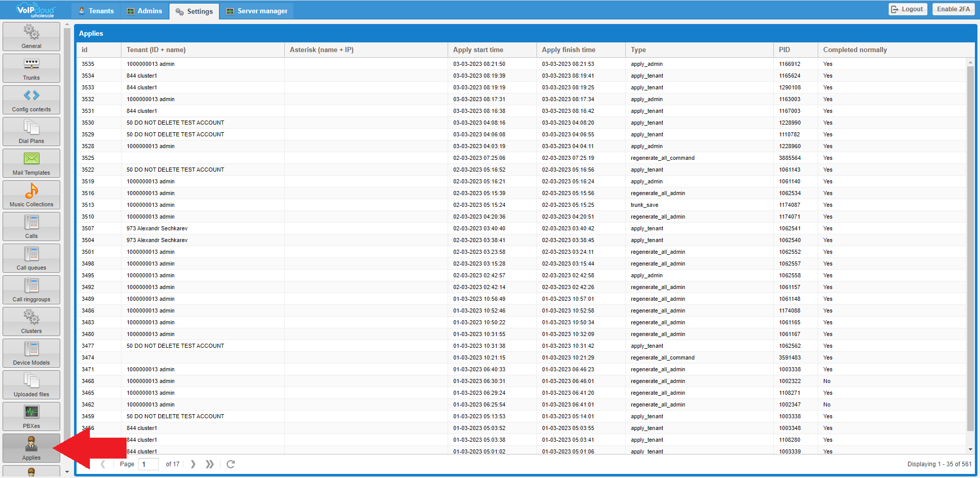Click PID 3885564 cell
980x478 pixels.
[790, 158]
